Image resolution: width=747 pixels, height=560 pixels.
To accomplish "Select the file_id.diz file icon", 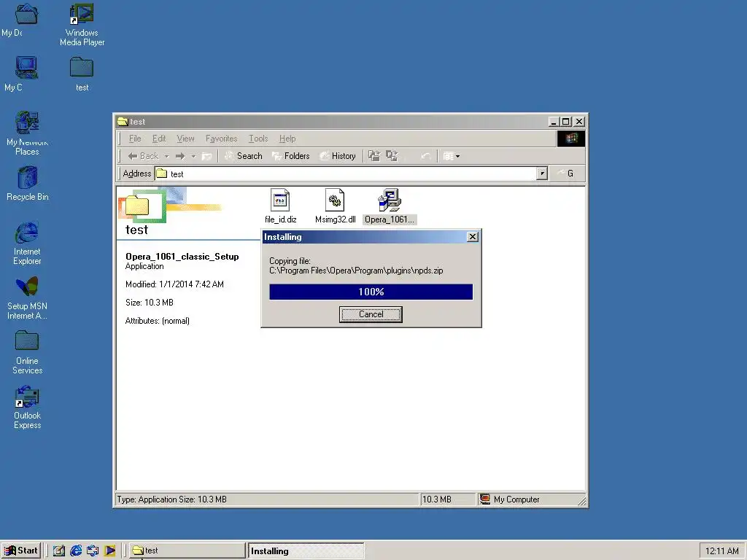I will click(280, 200).
